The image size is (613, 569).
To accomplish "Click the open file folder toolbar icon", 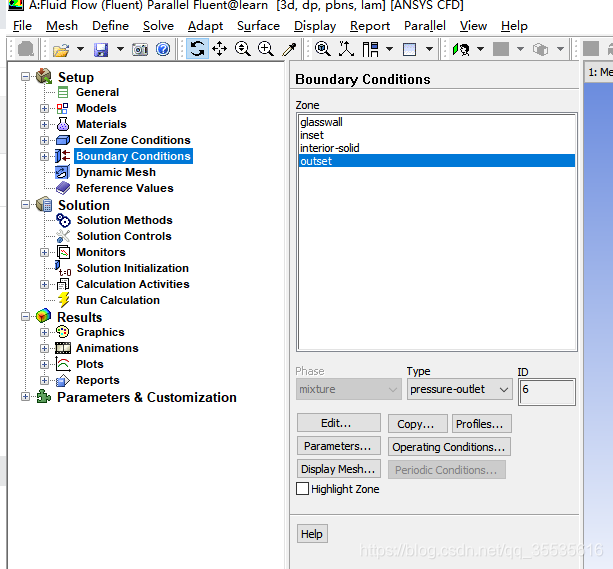I will [61, 50].
